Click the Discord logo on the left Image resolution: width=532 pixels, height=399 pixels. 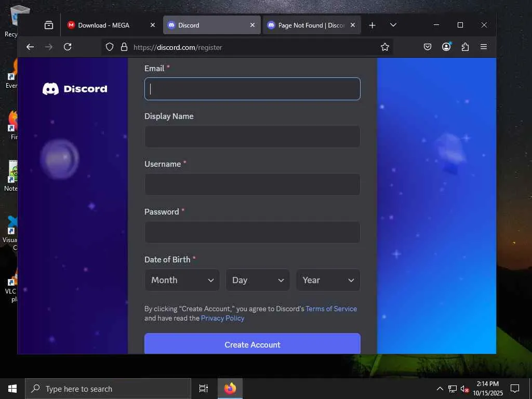tap(75, 89)
